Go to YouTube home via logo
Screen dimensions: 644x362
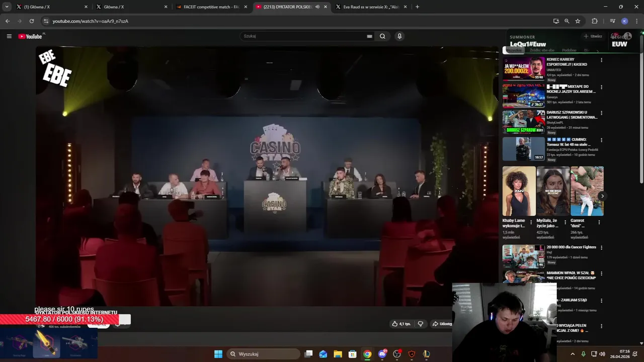coord(30,36)
